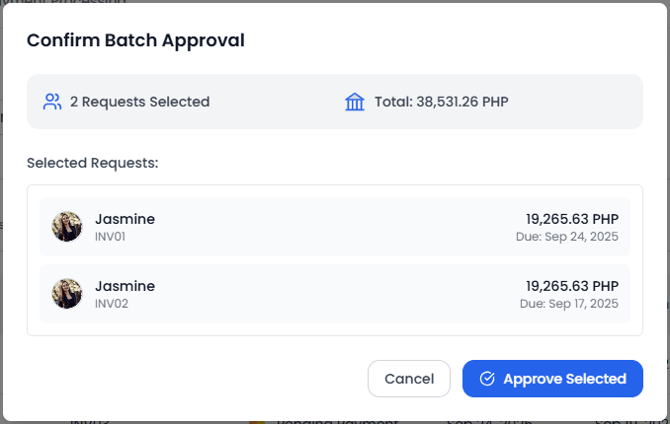Image resolution: width=670 pixels, height=424 pixels.
Task: Select the Jasmine name above INV02
Action: (125, 286)
